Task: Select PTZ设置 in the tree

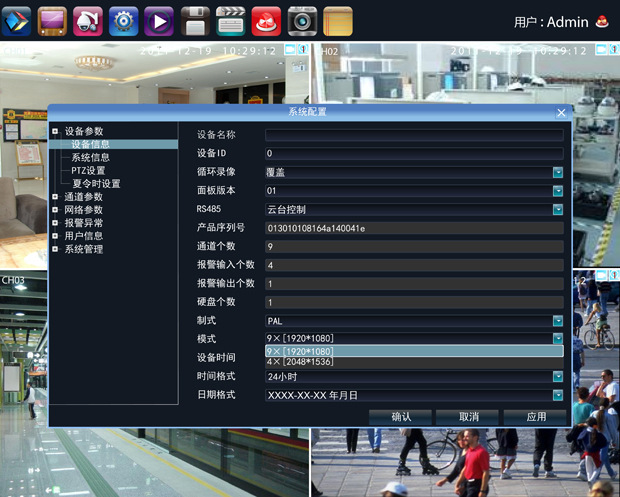Action: point(88,170)
